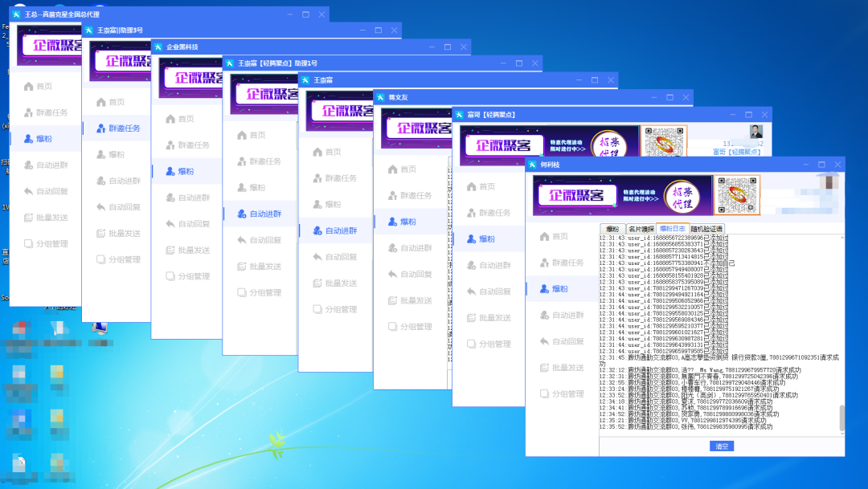Open 批量发送 in the 王崇富||助理3号 window
Image resolution: width=868 pixels, height=489 pixels.
coord(118,234)
